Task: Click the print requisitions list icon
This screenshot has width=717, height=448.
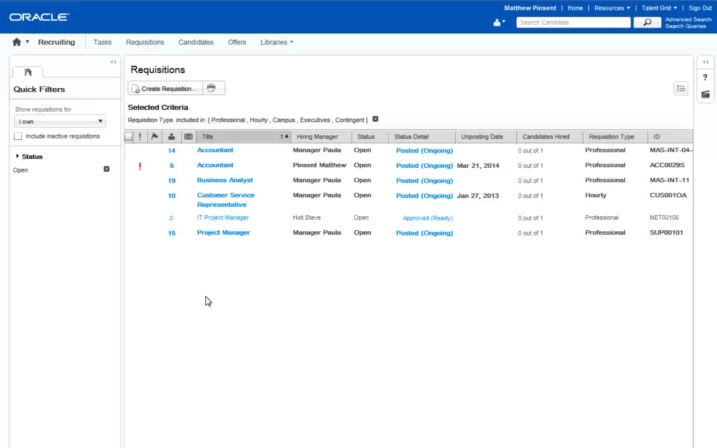Action: [211, 88]
